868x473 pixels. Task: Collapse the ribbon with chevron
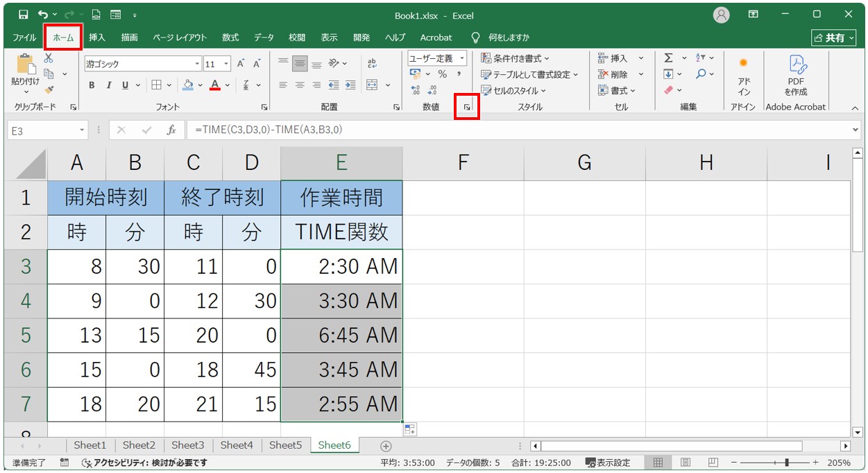855,108
